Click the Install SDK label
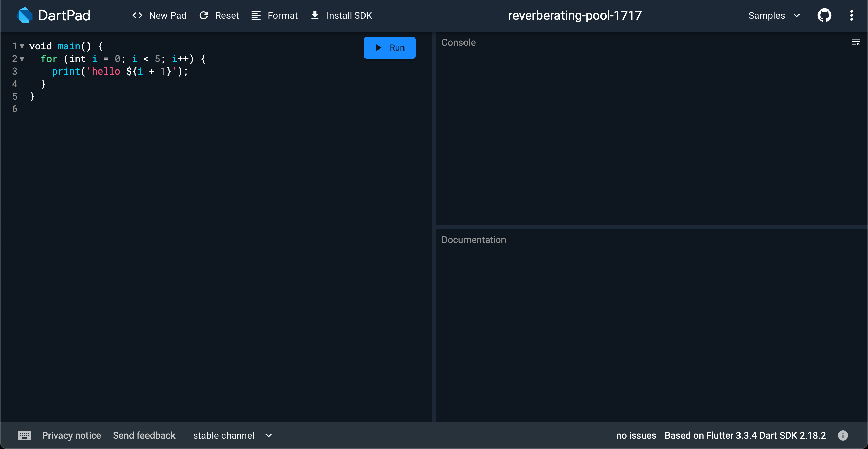Viewport: 868px width, 449px height. pos(349,15)
